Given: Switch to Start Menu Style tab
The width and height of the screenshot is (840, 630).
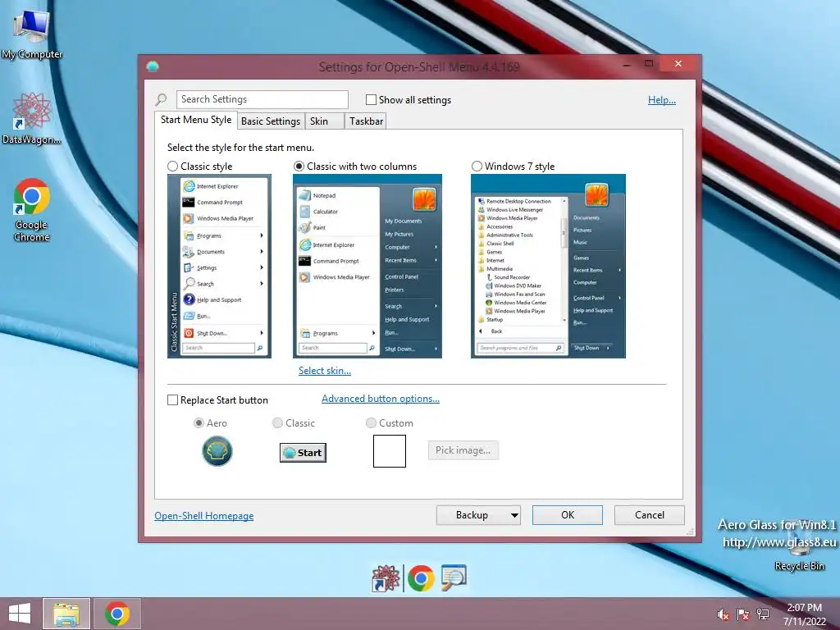Looking at the screenshot, I should pos(196,120).
